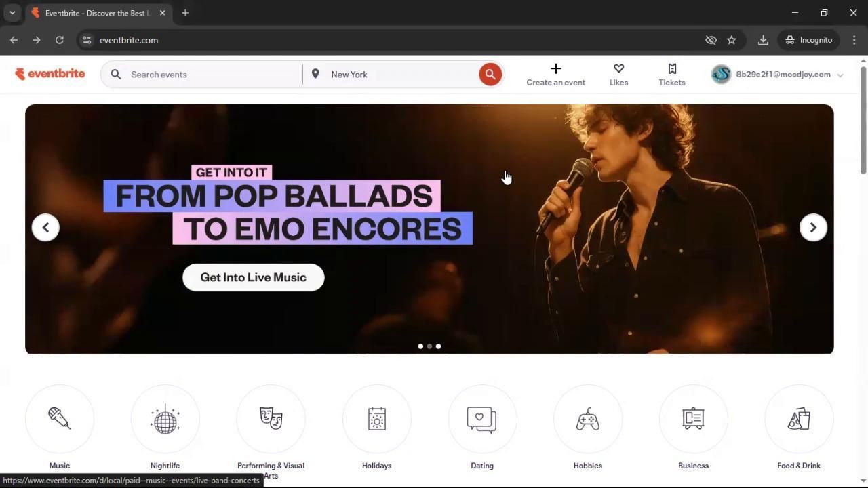Select the Business category icon
Image resolution: width=868 pixels, height=488 pixels.
click(x=693, y=419)
